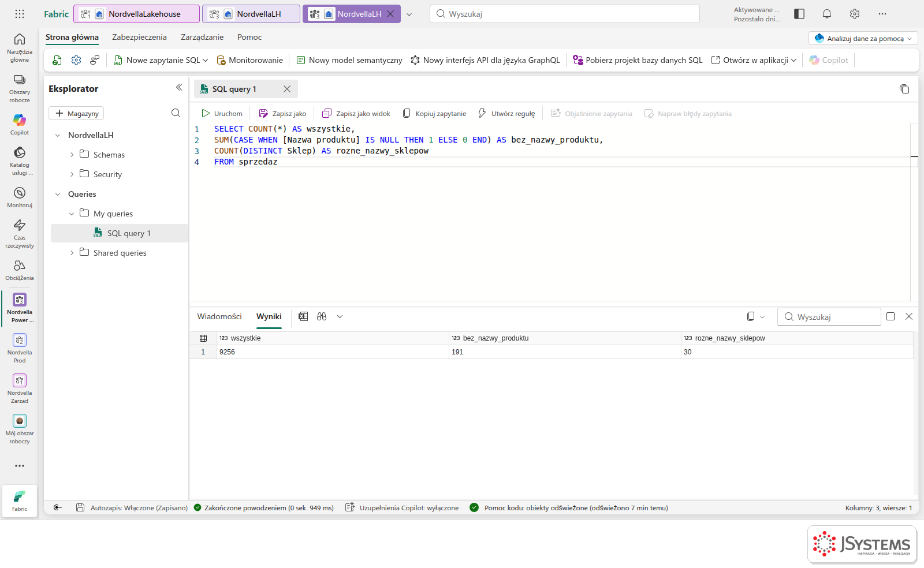Screen dimensions: 924x568
Task: Open Czas rzeczywisty hub icon
Action: tap(20, 233)
